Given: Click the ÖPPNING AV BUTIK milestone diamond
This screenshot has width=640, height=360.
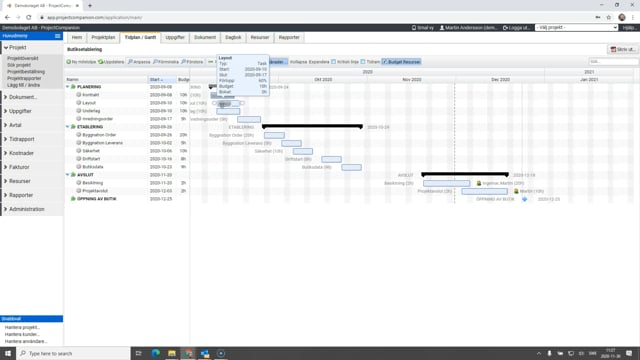Looking at the screenshot, I should pyautogui.click(x=524, y=199).
